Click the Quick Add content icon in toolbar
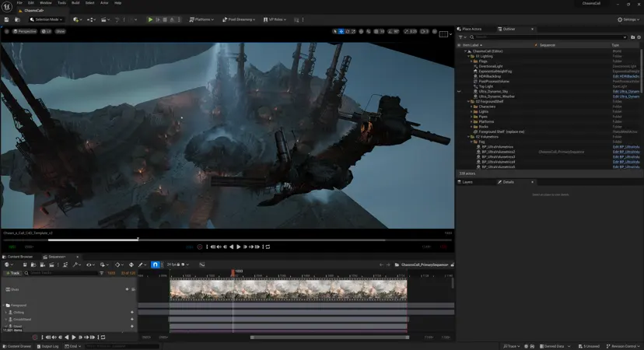The height and width of the screenshot is (350, 644). pyautogui.click(x=75, y=19)
